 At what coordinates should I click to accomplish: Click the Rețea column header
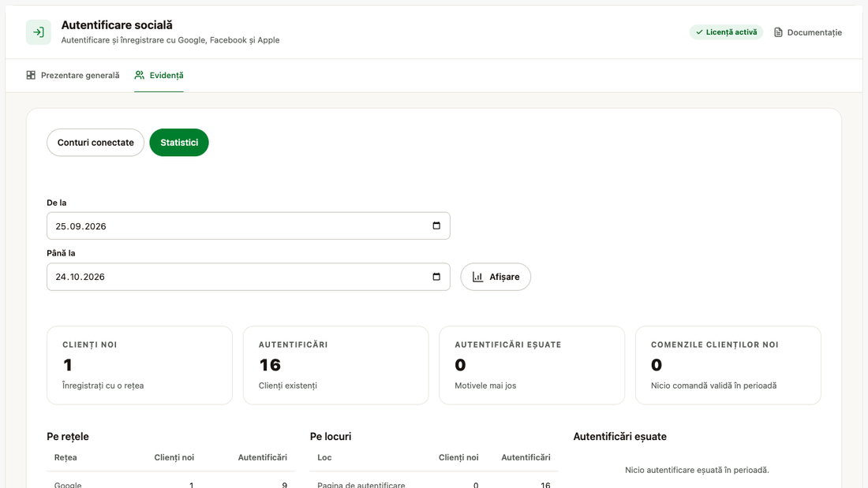tap(65, 457)
